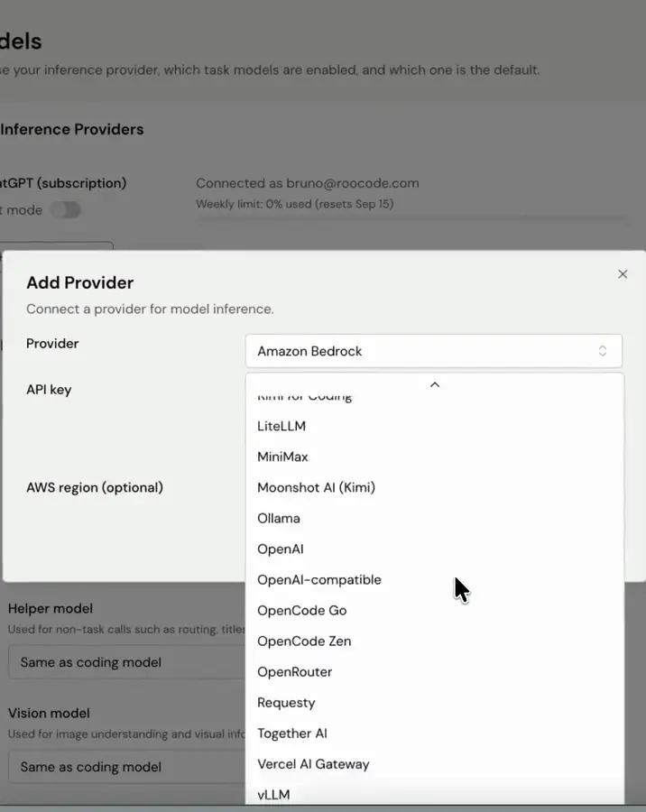Select LiteLLM from the provider list

(435, 426)
